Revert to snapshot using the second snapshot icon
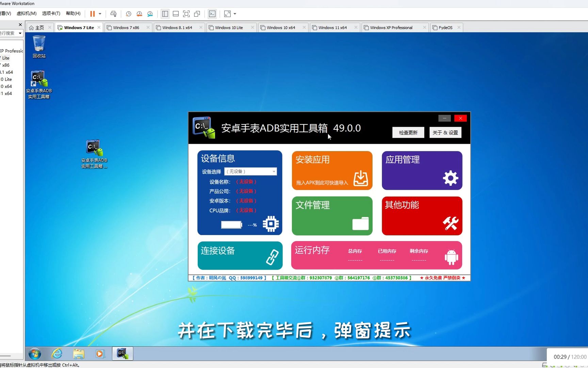 point(139,14)
